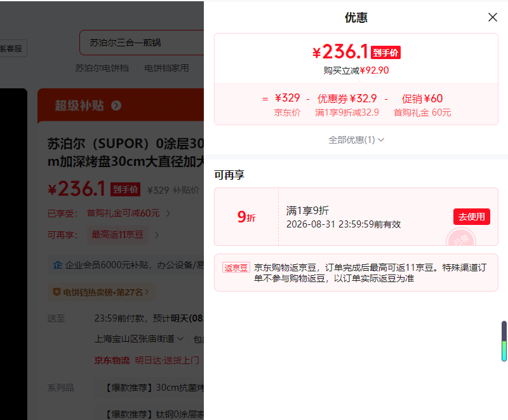Click 满1享9折减32.9 label

[x=347, y=112]
